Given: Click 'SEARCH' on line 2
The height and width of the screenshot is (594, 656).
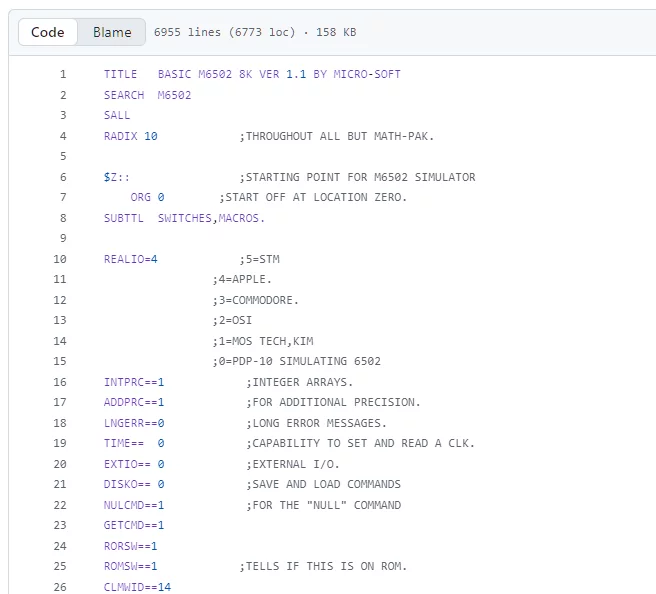Looking at the screenshot, I should tap(124, 95).
